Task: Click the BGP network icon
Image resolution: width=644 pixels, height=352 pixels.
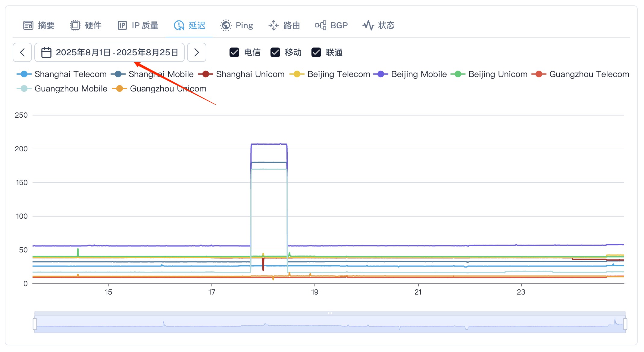Action: [x=321, y=25]
